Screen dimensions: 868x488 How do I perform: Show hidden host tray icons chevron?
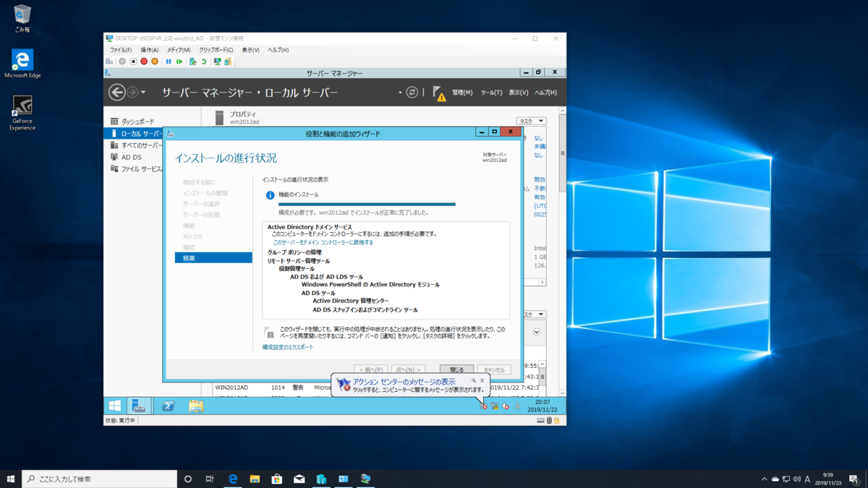coord(764,479)
